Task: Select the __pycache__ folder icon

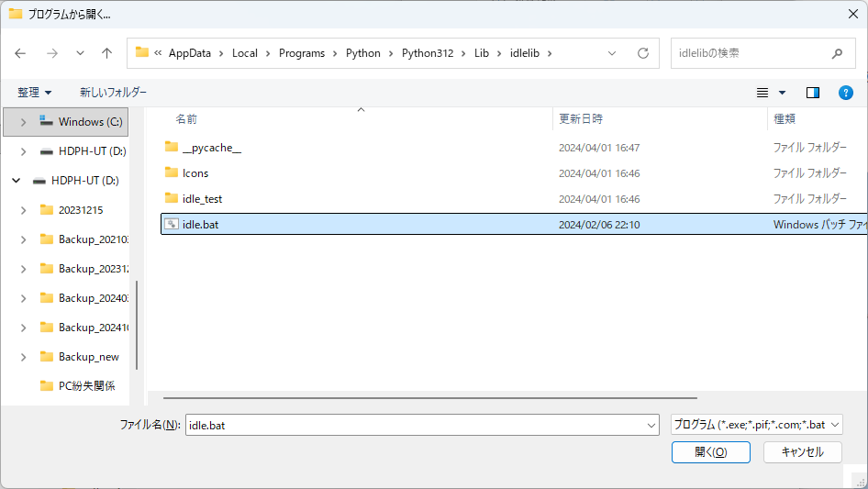Action: coord(171,147)
